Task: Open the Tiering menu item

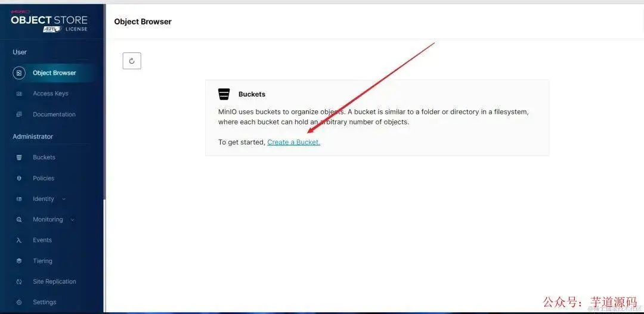Action: click(x=43, y=261)
